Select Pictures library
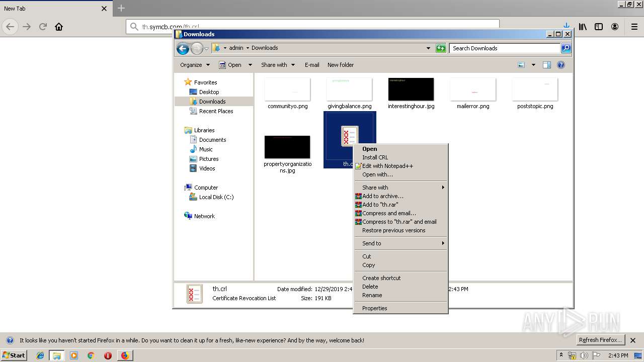 [x=208, y=159]
